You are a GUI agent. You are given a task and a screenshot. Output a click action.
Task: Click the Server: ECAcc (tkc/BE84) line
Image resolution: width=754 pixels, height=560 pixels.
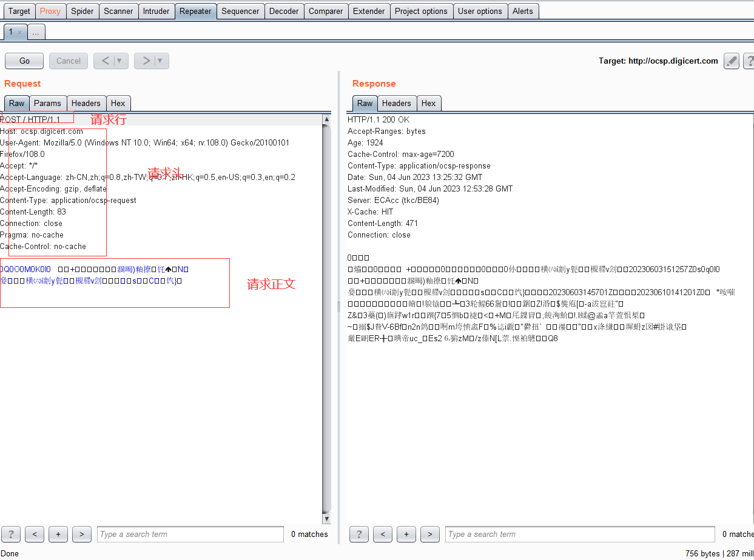click(x=393, y=200)
